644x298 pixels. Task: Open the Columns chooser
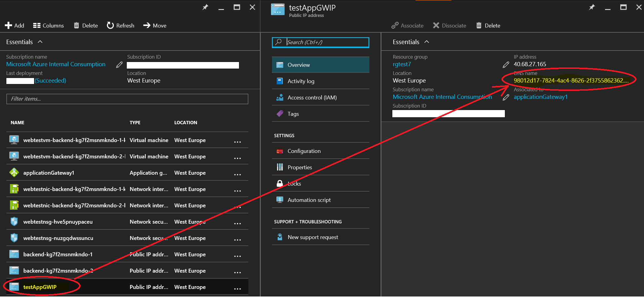[48, 25]
